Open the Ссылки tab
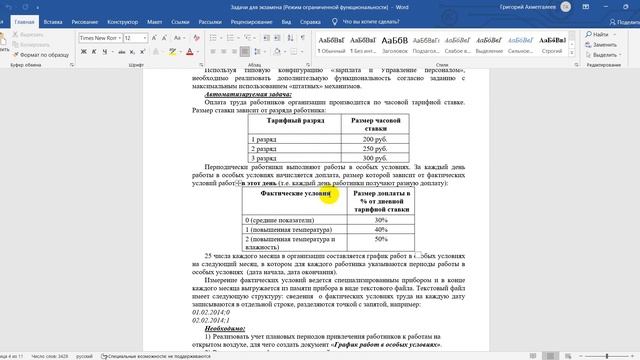 [x=180, y=22]
